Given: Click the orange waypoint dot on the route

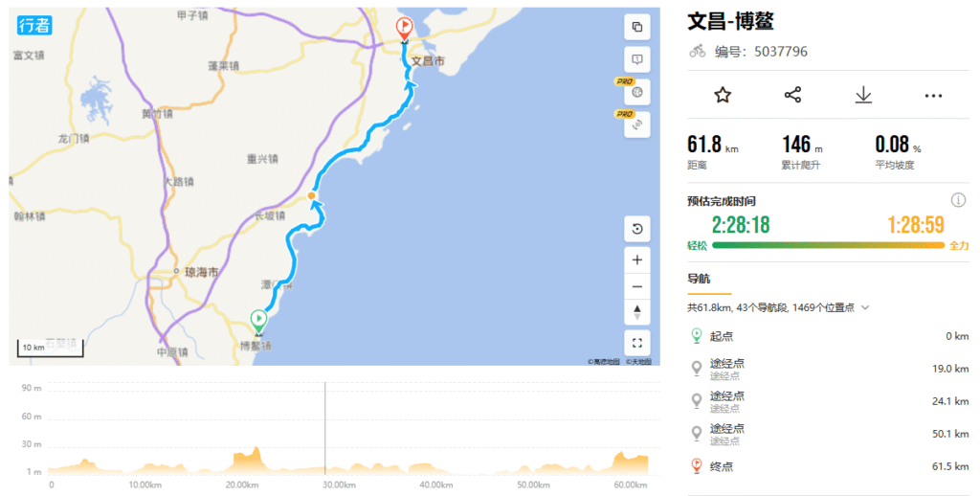Looking at the screenshot, I should point(311,196).
